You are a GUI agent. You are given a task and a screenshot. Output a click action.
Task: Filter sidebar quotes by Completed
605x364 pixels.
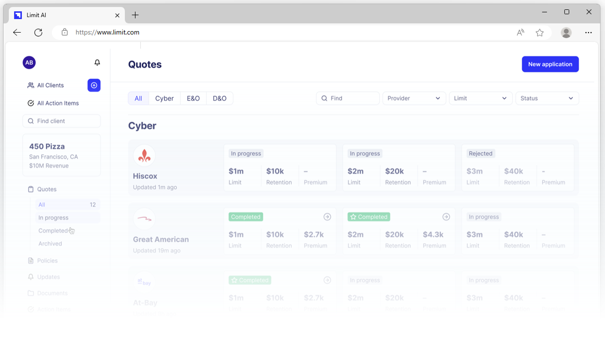coord(53,230)
